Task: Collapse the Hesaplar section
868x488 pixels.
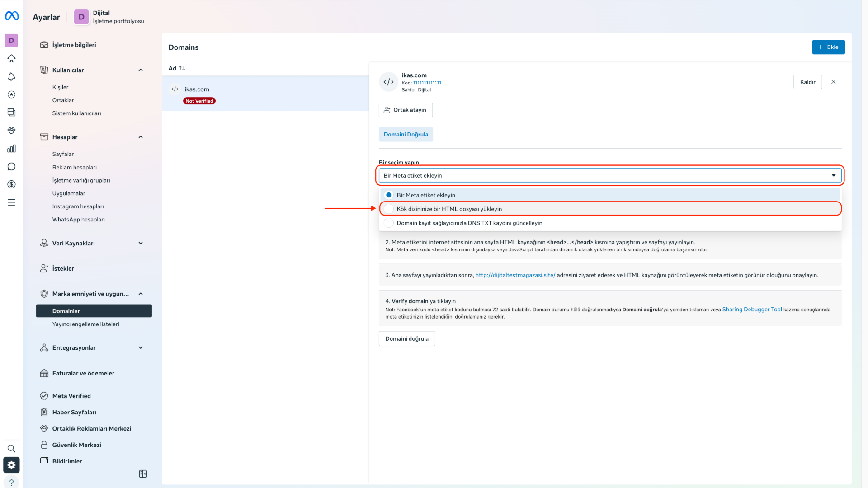Action: [141, 137]
